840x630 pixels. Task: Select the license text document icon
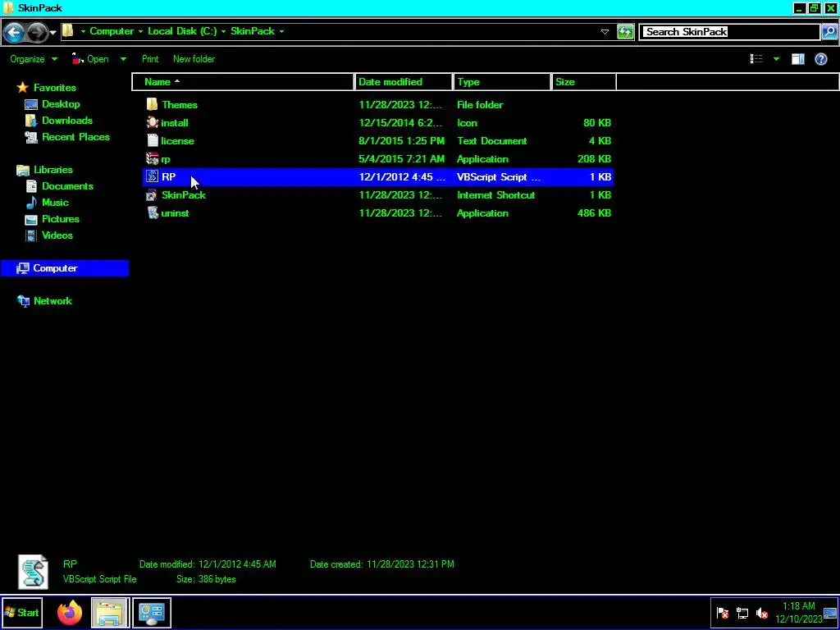click(152, 140)
